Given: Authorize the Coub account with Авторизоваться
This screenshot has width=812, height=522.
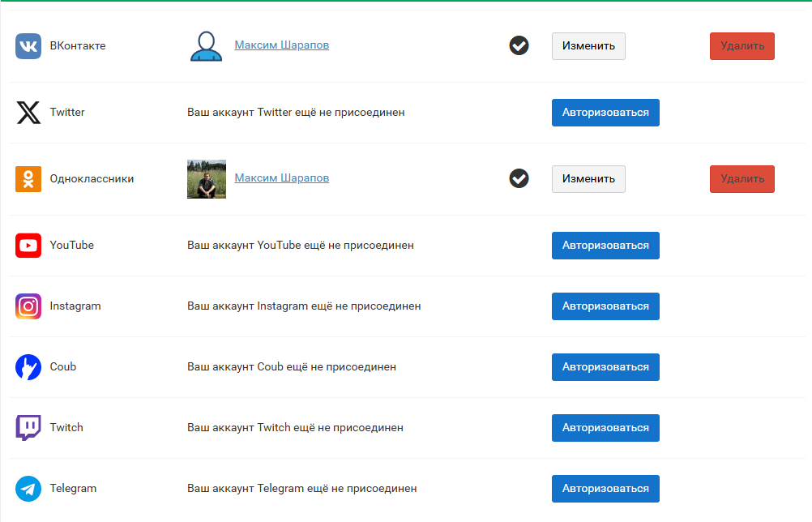Looking at the screenshot, I should pos(605,367).
